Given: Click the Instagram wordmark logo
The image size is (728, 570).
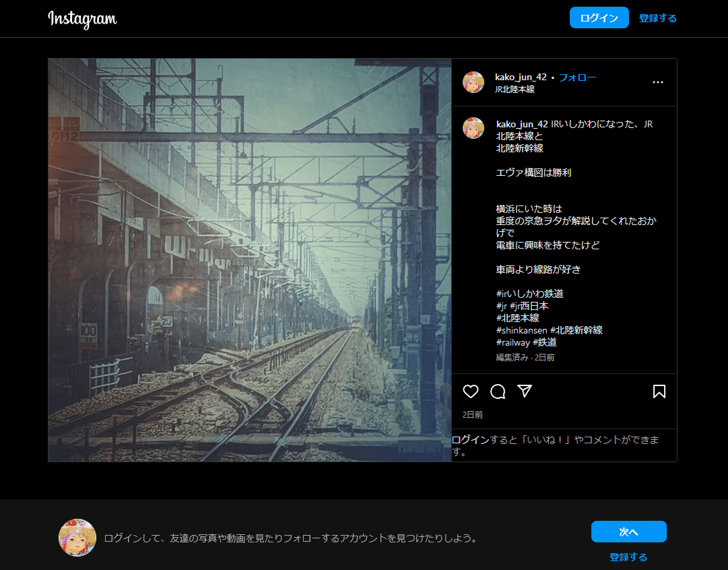Looking at the screenshot, I should pos(82,20).
